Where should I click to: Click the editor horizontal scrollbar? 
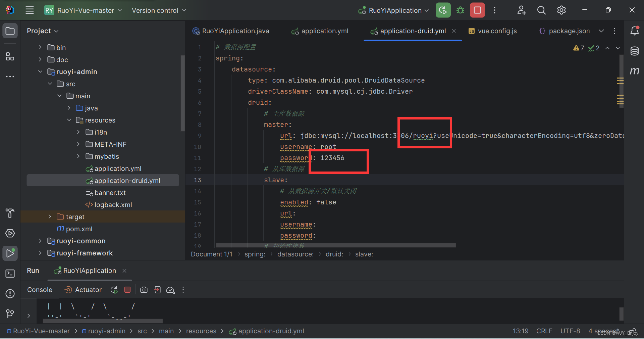point(336,245)
